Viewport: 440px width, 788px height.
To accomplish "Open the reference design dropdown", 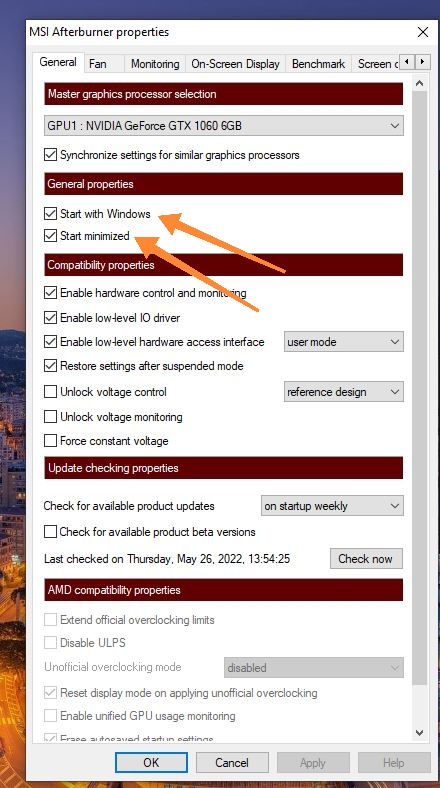I will tap(344, 392).
